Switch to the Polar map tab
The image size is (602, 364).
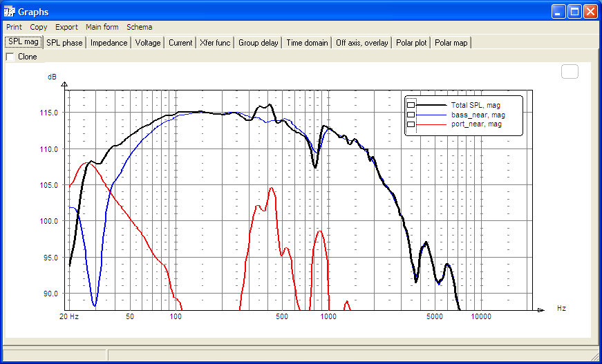click(451, 43)
